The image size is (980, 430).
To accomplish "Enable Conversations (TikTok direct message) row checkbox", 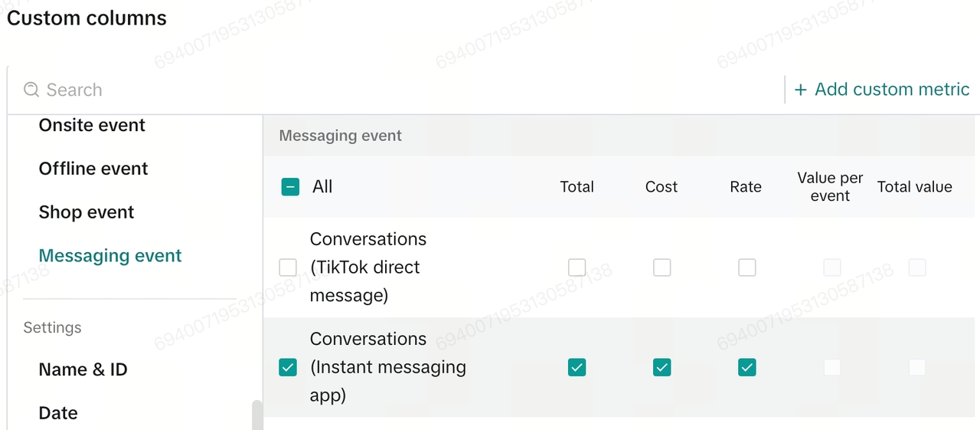I will 288,268.
